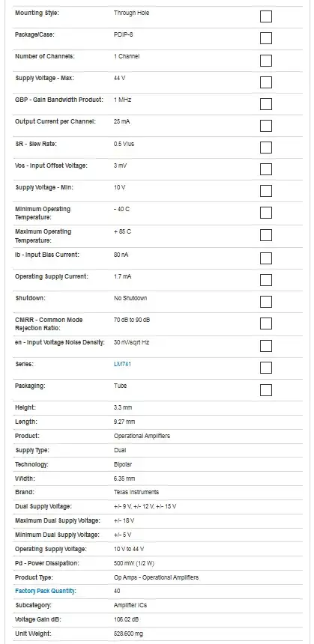Viewport: 314px width, 644px height.
Task: Toggle the Shutdown filter checkbox
Action: [x=266, y=302]
